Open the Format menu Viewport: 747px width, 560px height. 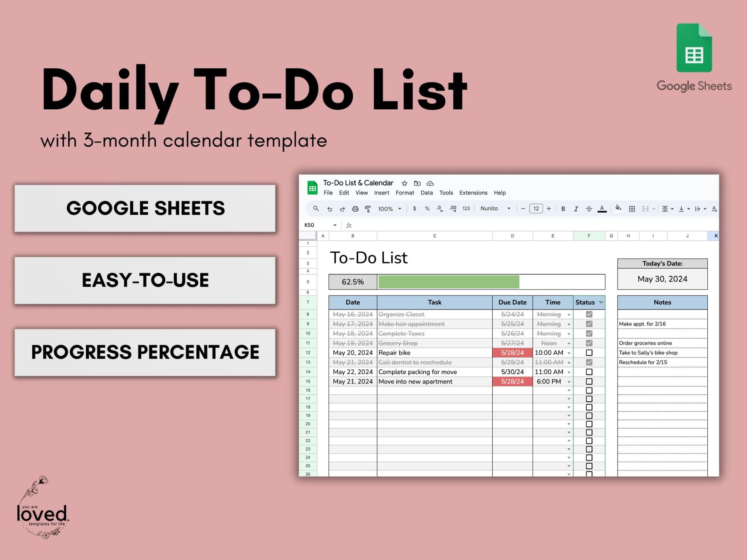click(x=405, y=193)
